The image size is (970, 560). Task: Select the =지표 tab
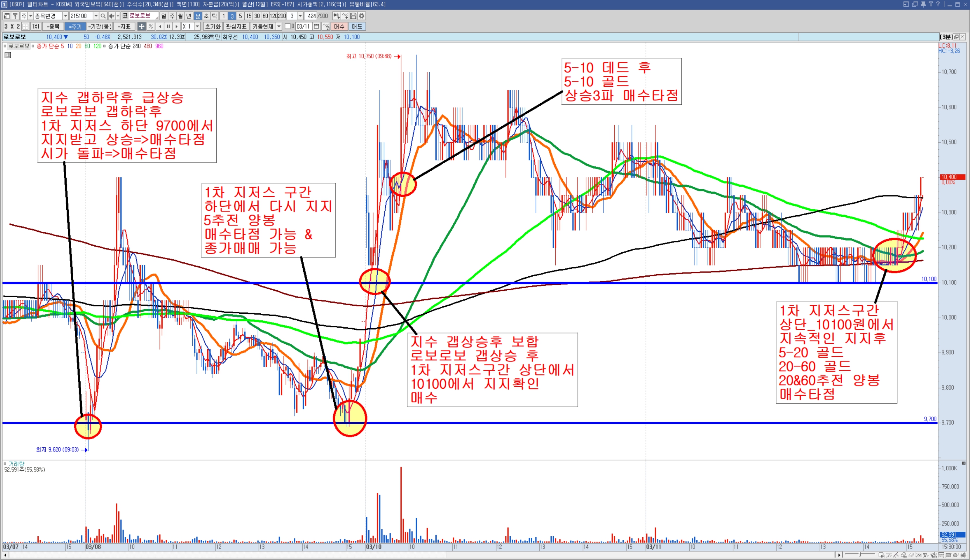tap(124, 26)
